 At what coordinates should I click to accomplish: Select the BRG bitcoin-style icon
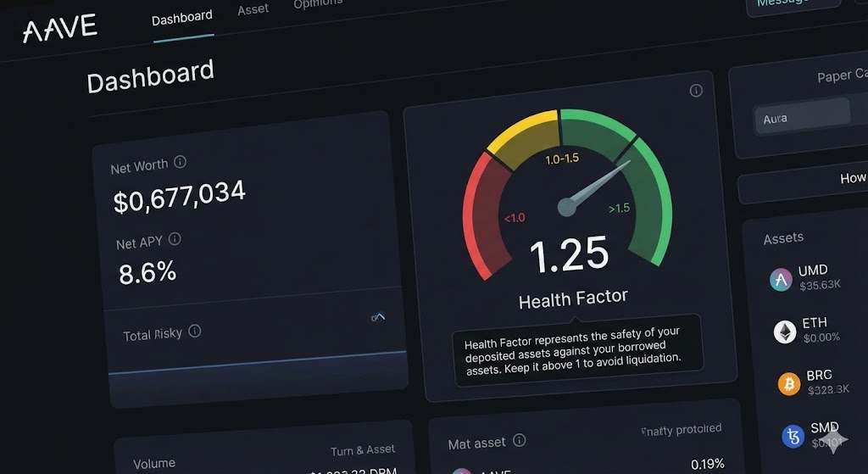788,383
